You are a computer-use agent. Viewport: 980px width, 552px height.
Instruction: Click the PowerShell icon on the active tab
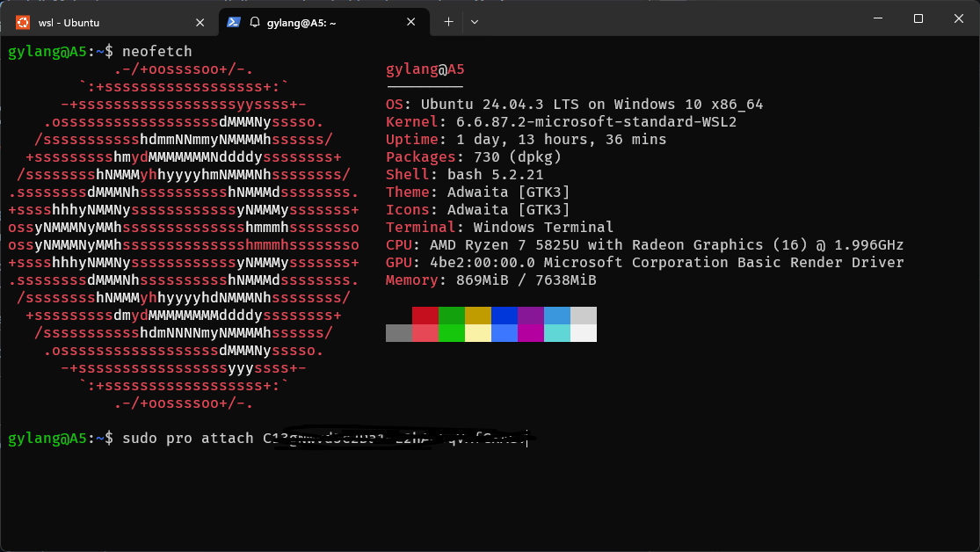point(235,22)
